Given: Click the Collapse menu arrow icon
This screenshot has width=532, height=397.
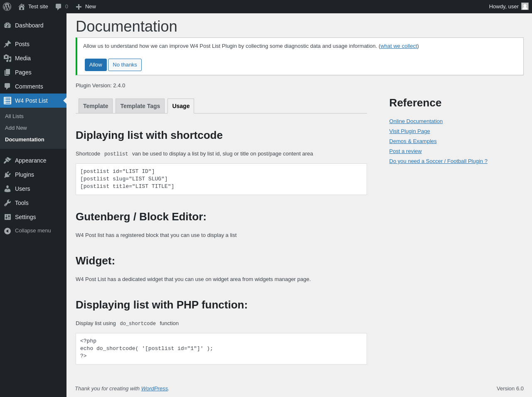Looking at the screenshot, I should tap(7, 231).
